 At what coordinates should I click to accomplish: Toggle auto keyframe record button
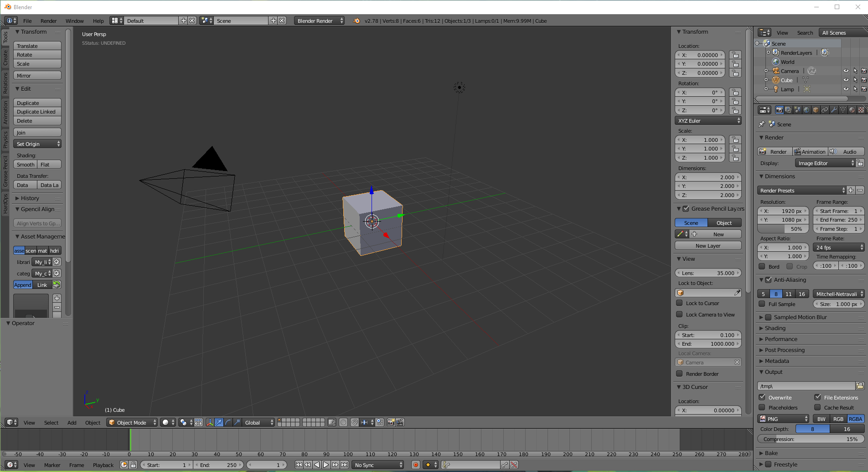[415, 465]
